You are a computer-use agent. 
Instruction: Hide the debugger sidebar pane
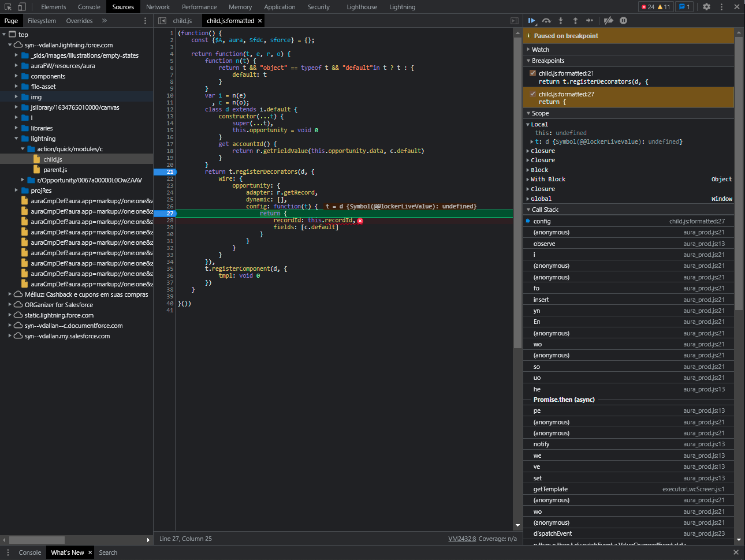tap(515, 21)
